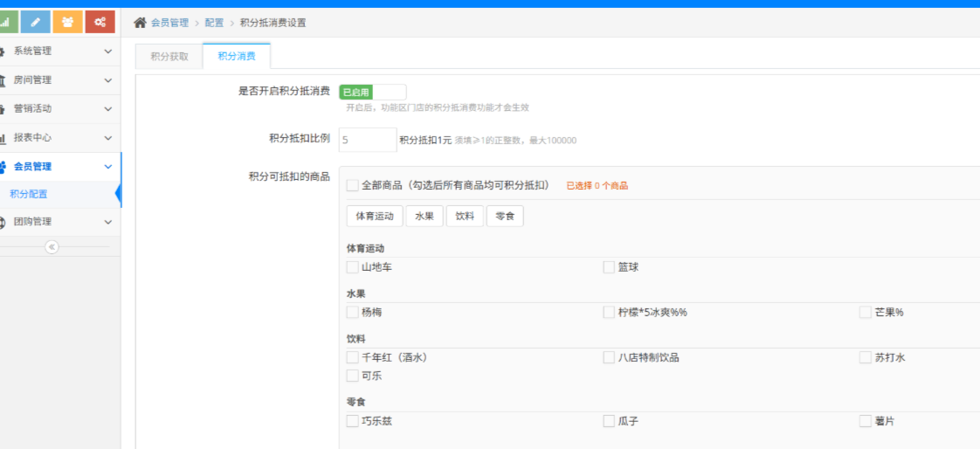Expand the 团购管理 menu chevron
The image size is (980, 449).
click(x=108, y=221)
